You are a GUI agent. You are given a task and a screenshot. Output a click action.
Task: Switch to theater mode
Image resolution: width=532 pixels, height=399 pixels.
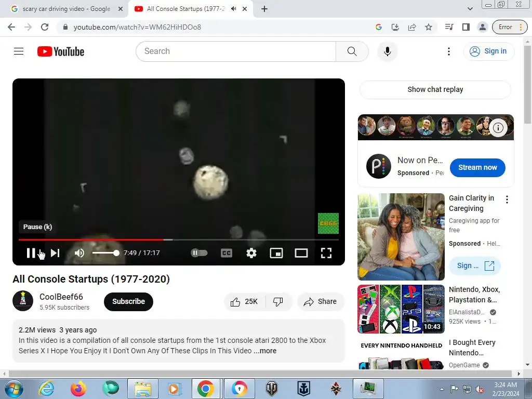(x=301, y=253)
